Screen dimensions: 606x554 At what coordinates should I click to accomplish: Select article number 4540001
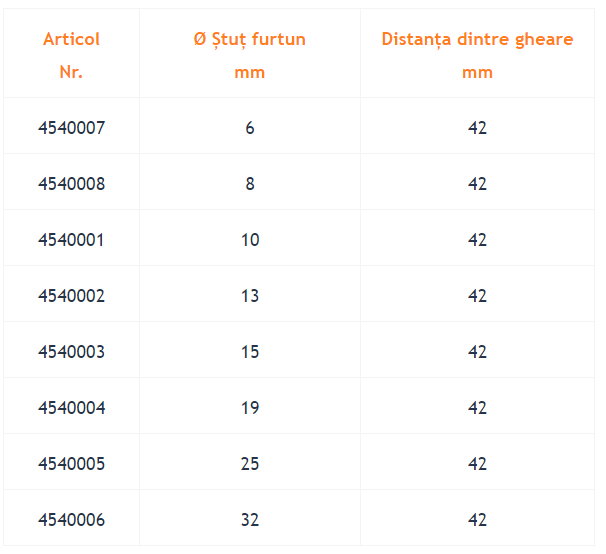tap(71, 240)
